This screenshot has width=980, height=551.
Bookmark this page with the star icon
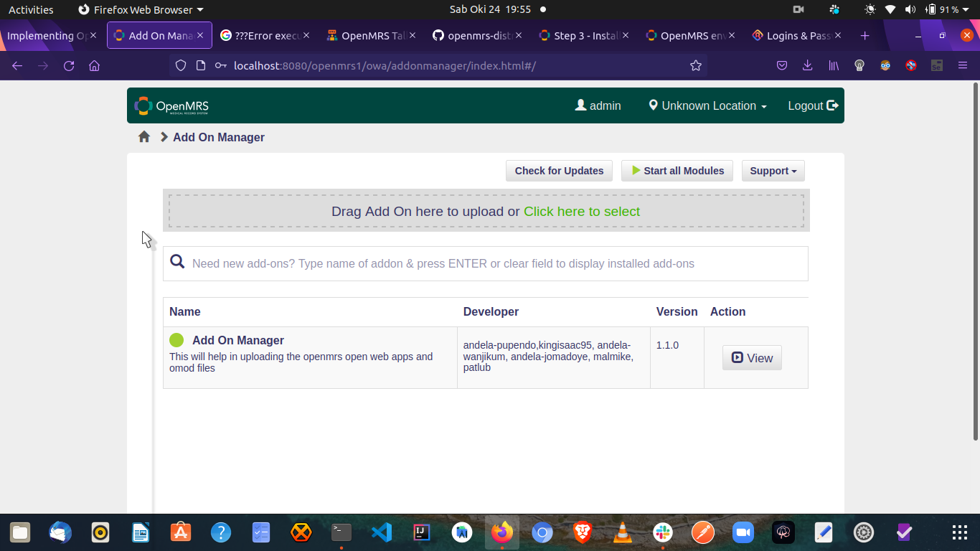(695, 65)
